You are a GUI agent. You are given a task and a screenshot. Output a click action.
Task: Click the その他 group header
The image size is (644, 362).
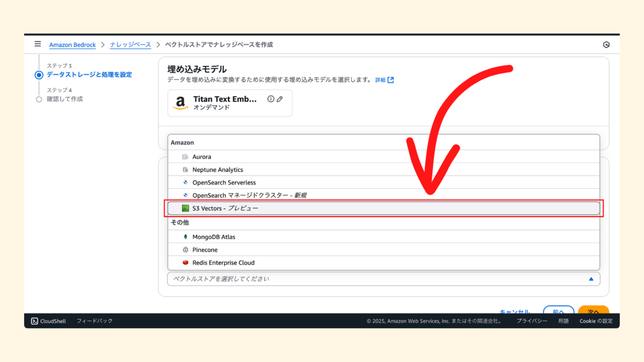tap(180, 223)
